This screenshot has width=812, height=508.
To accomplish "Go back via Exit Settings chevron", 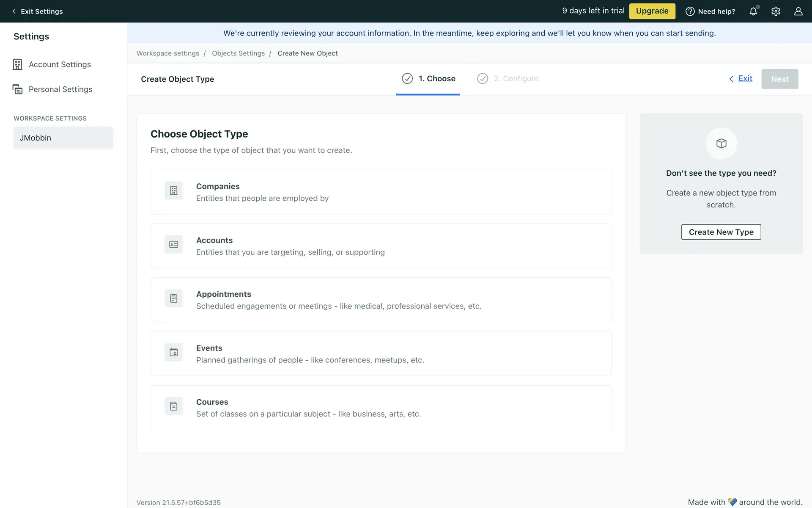I will pyautogui.click(x=14, y=11).
